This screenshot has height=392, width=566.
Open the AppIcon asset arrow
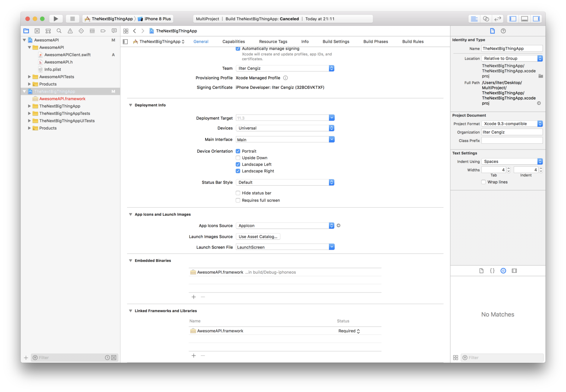[339, 226]
